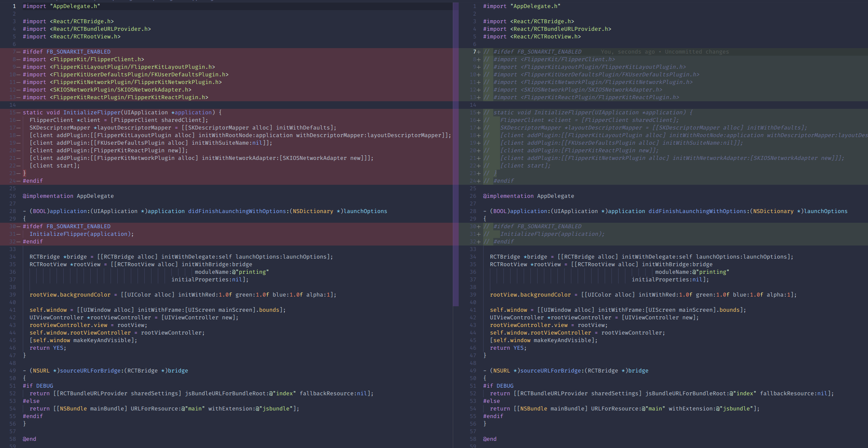Click 'moduleName:@"printing"' in the left pane
The height and width of the screenshot is (448, 868).
[x=232, y=272]
